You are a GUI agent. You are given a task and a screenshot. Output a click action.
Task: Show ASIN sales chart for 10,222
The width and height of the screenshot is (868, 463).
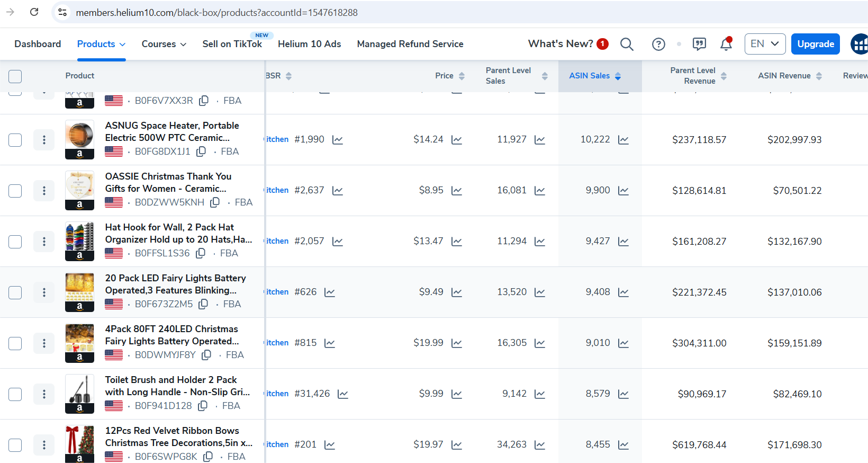tap(623, 140)
